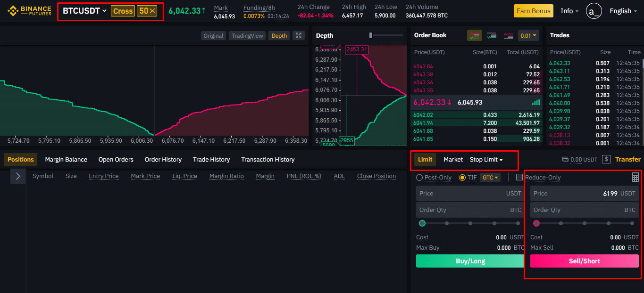Click the dollar sign icon beside Transfer

[606, 160]
